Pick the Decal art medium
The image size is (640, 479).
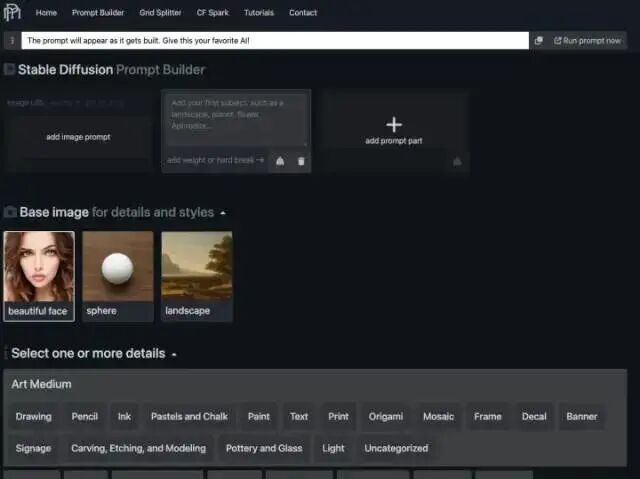click(x=534, y=417)
